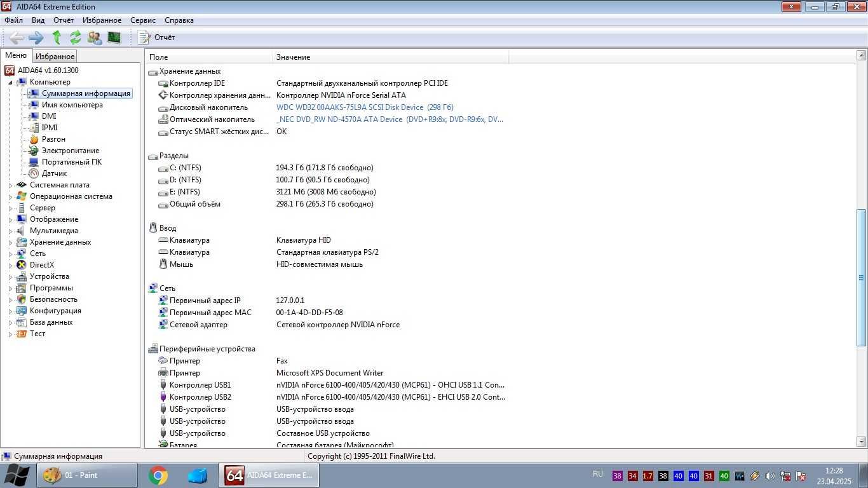868x488 pixels.
Task: Click the Электропитание icon in the tree
Action: [x=34, y=151]
